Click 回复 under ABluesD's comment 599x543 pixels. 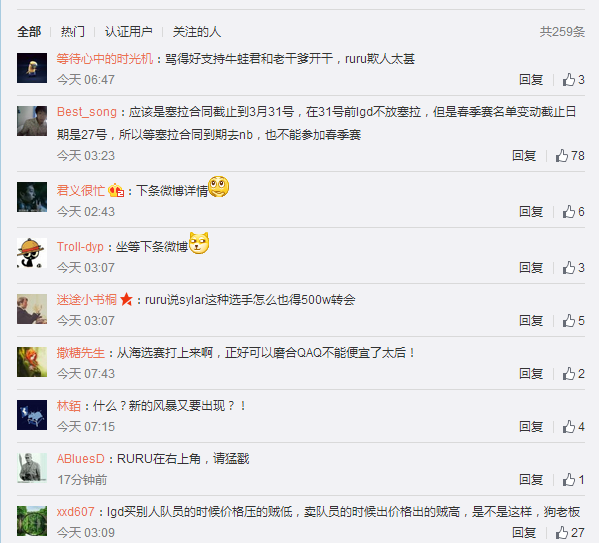(531, 479)
